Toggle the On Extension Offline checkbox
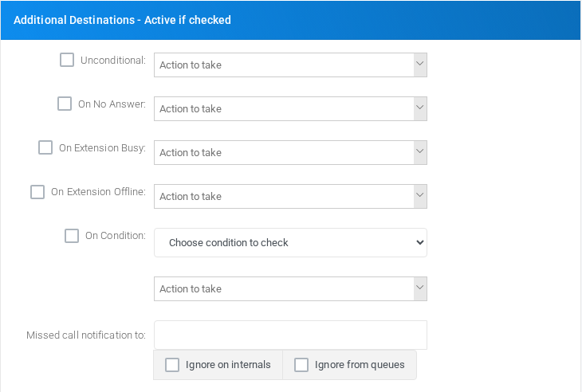This screenshot has width=582, height=392. [37, 192]
